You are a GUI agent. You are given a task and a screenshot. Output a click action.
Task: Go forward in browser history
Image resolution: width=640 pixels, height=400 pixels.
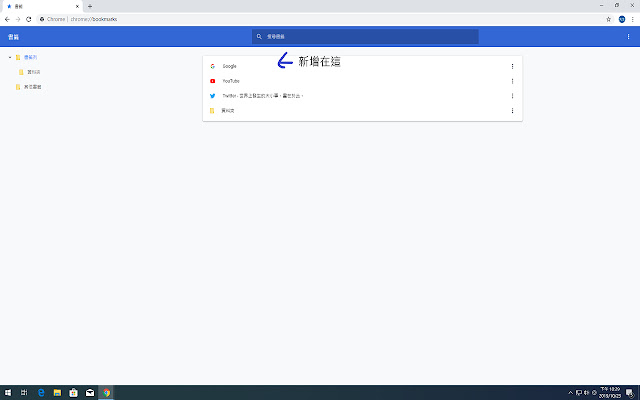pyautogui.click(x=18, y=19)
